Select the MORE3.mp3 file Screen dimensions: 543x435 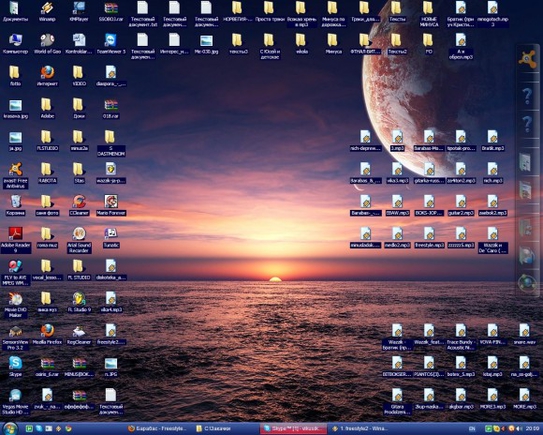pyautogui.click(x=492, y=399)
